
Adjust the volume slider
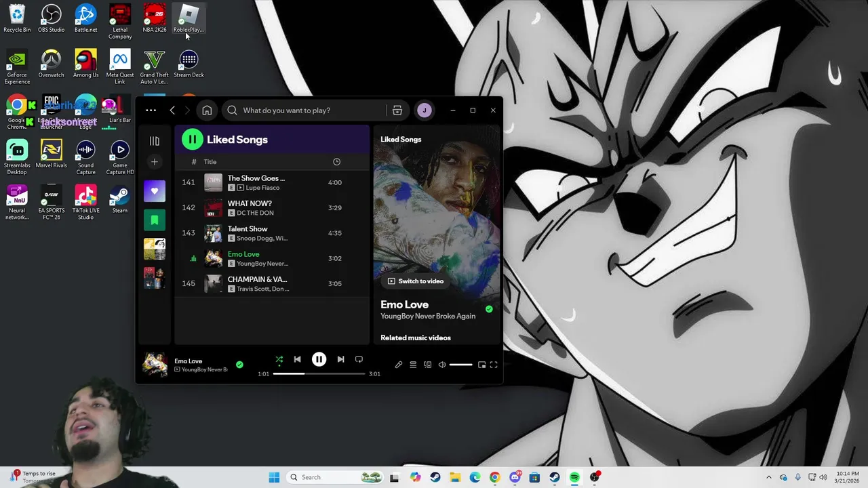click(x=460, y=365)
